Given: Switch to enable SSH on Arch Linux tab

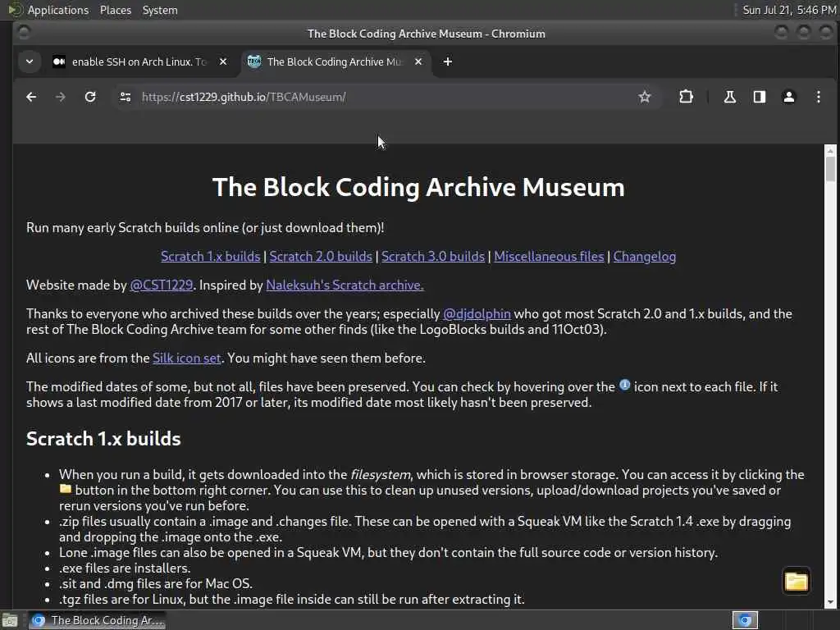Looking at the screenshot, I should point(138,62).
